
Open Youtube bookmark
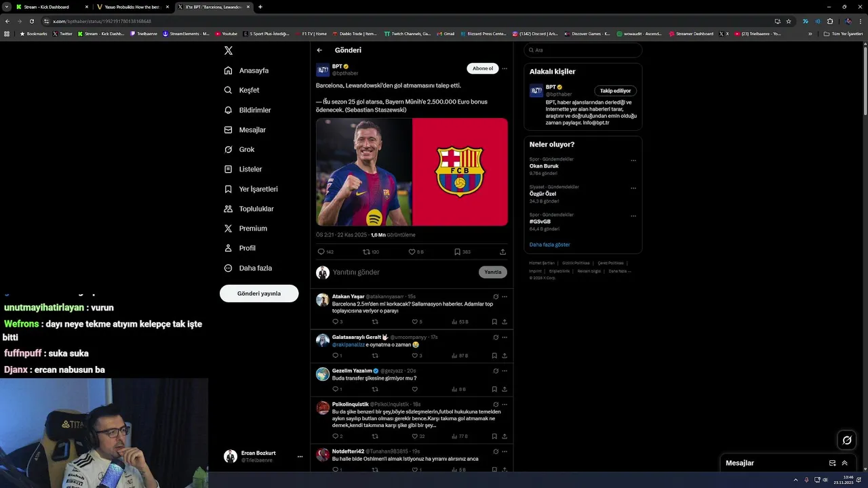pyautogui.click(x=226, y=33)
